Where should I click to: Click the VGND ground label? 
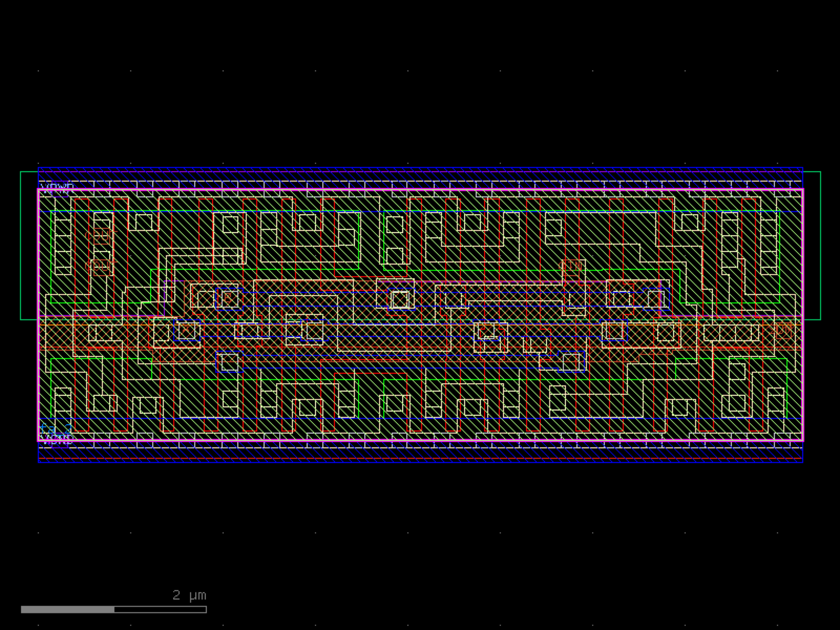(57, 440)
